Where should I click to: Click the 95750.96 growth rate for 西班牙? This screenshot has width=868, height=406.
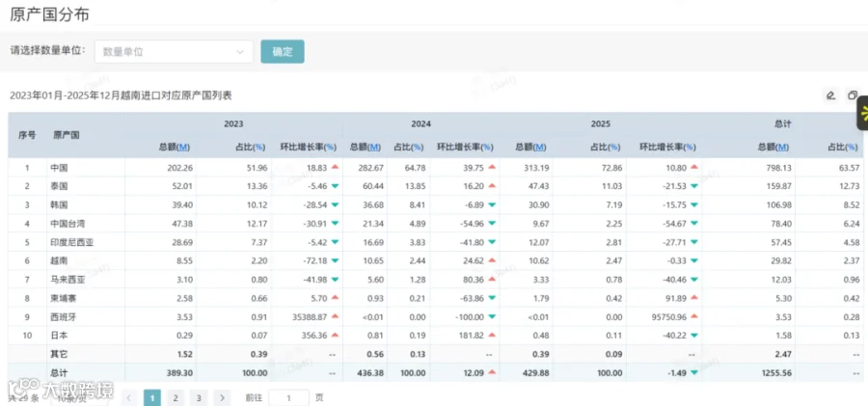(668, 317)
